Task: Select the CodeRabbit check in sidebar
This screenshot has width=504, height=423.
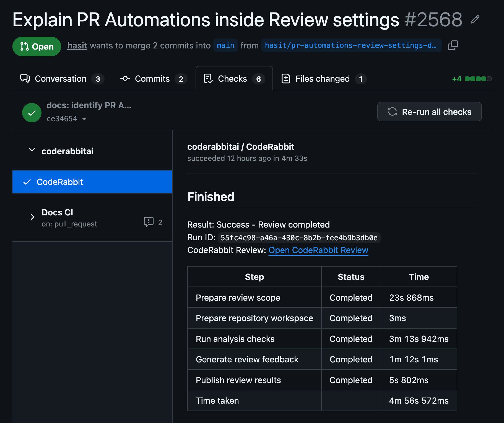Action: click(92, 182)
